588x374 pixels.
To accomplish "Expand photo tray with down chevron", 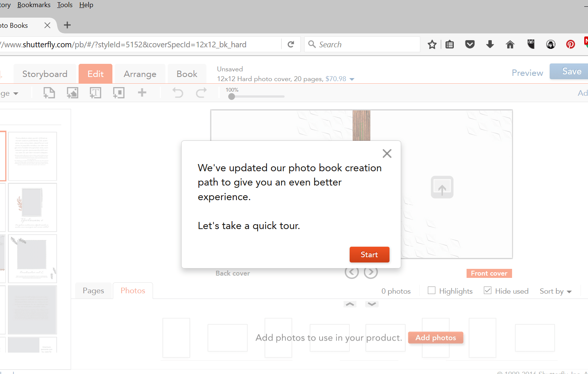I will point(372,304).
